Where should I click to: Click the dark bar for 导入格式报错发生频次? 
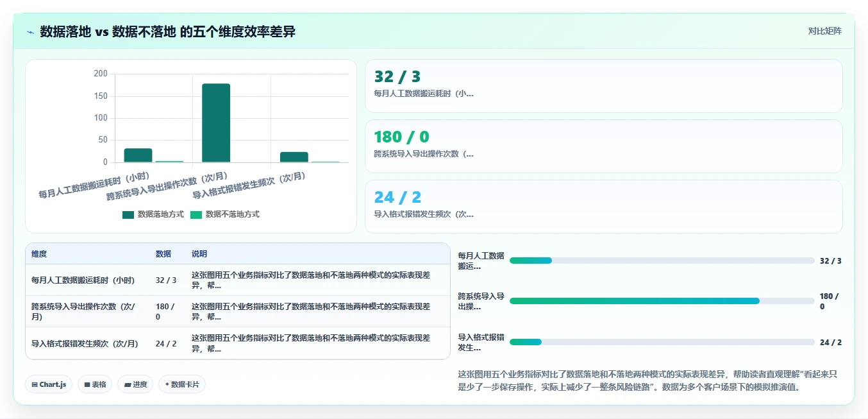click(x=294, y=157)
